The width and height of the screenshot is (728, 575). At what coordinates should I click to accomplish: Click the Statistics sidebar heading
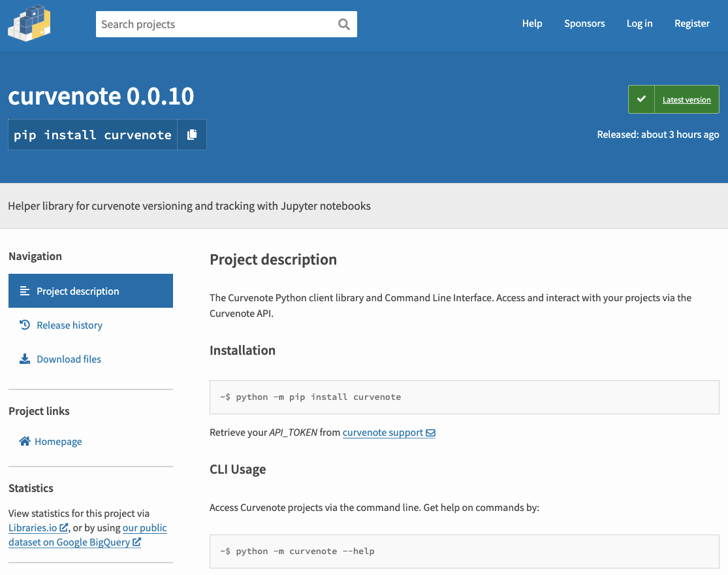(x=31, y=488)
